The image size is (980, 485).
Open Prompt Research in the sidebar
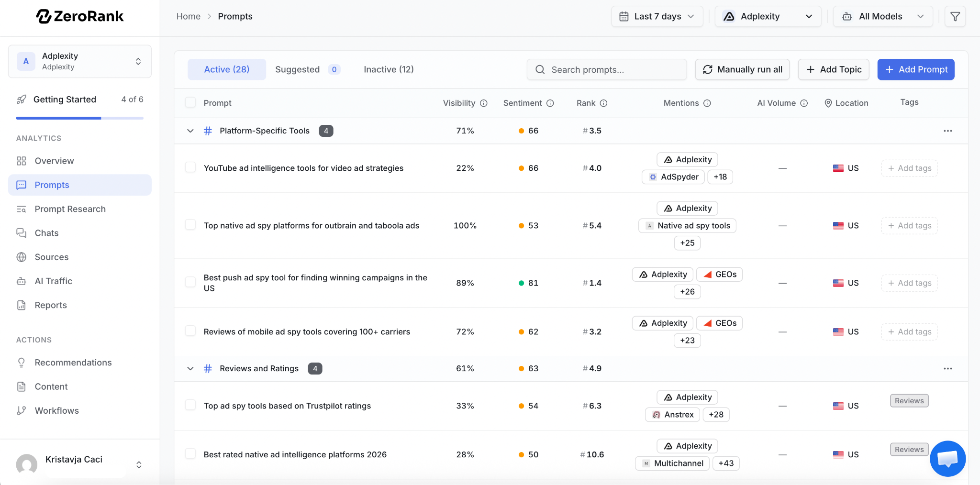tap(80, 209)
